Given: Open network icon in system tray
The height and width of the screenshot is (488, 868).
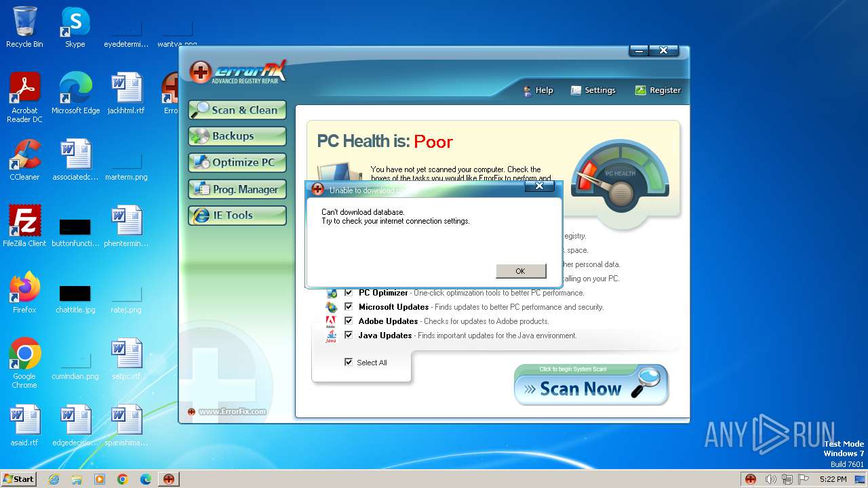Looking at the screenshot, I should (x=787, y=479).
